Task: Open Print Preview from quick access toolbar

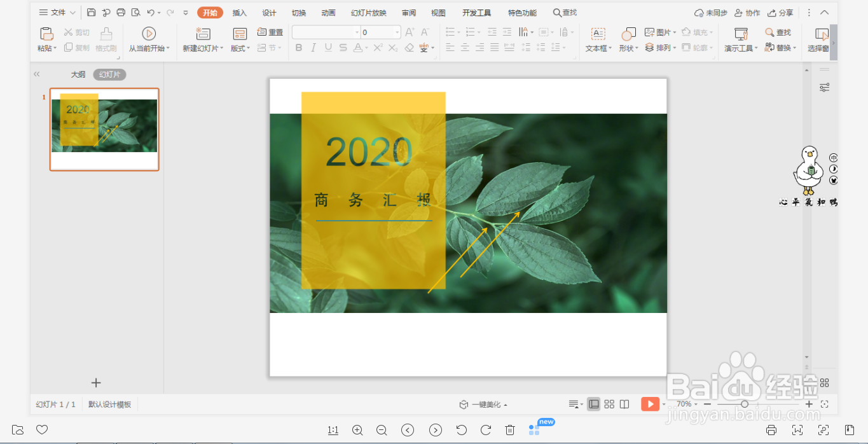Action: coord(135,13)
